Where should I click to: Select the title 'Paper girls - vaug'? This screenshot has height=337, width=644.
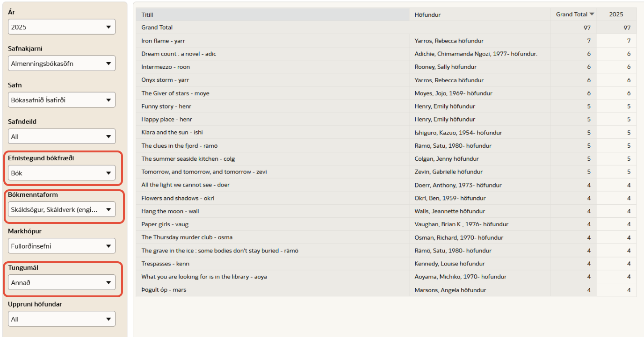pyautogui.click(x=165, y=224)
